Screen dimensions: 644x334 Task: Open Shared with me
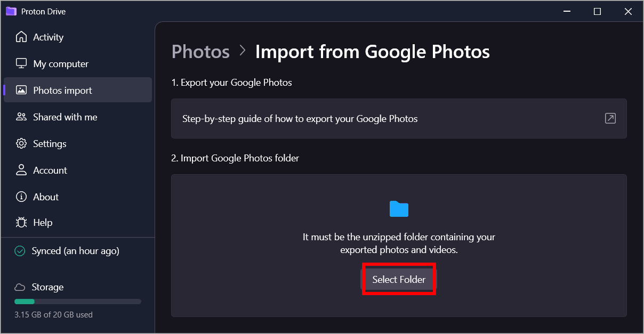(78, 117)
